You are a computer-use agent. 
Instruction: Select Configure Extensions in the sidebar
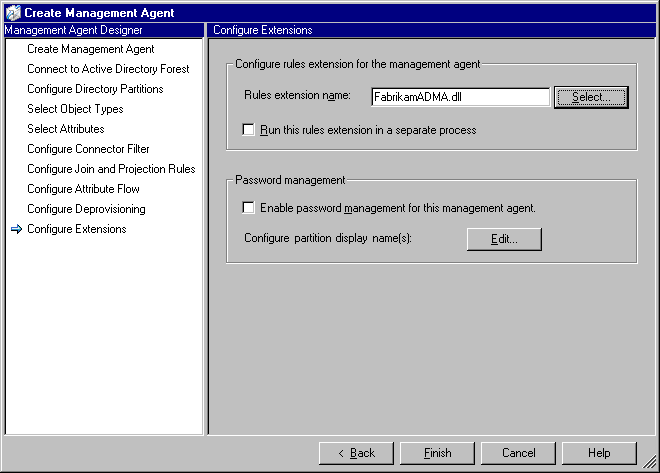pos(77,229)
